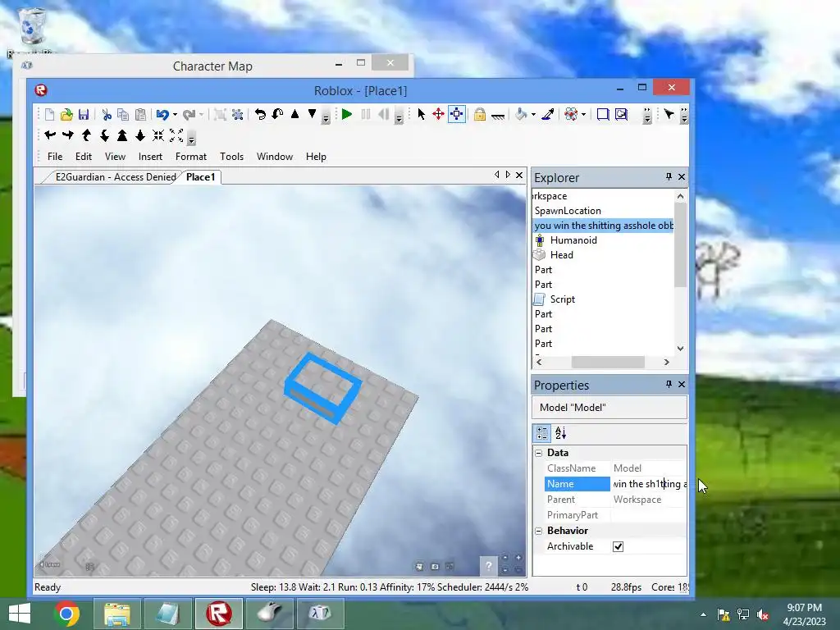The image size is (840, 630).
Task: Open the View menu
Action: (115, 157)
